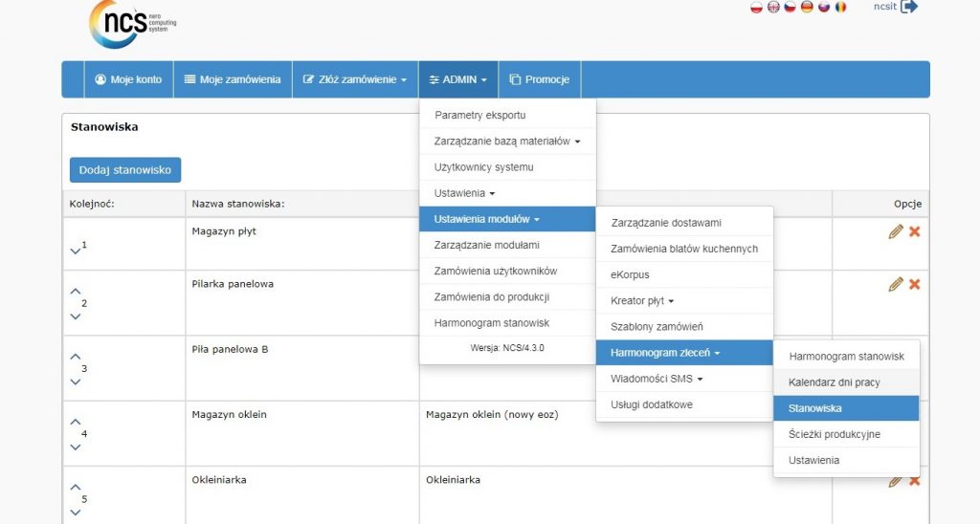Remove Pilarka panelowa with the X icon
The width and height of the screenshot is (980, 524).
click(915, 284)
